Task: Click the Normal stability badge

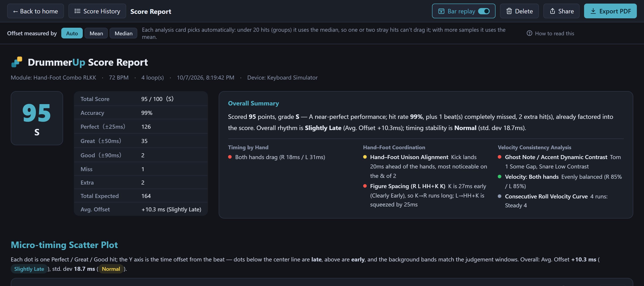Action: click(x=111, y=269)
